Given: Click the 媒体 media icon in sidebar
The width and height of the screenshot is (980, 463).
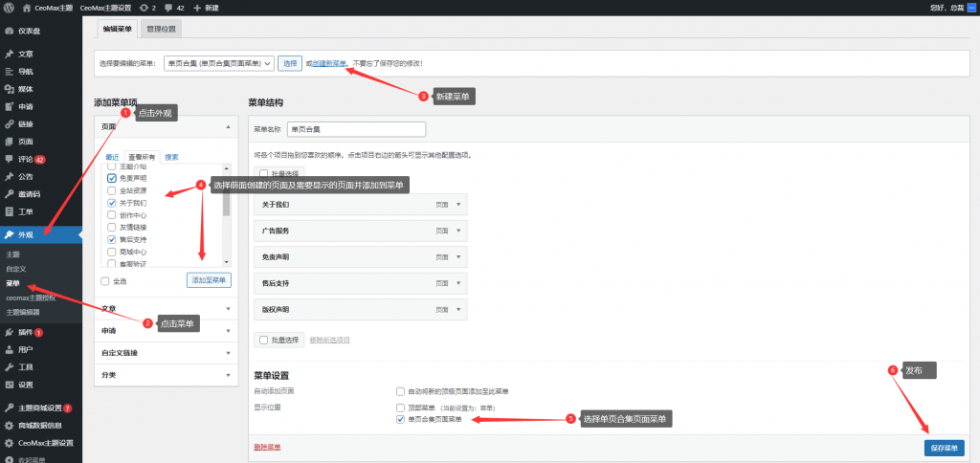Looking at the screenshot, I should (x=9, y=89).
